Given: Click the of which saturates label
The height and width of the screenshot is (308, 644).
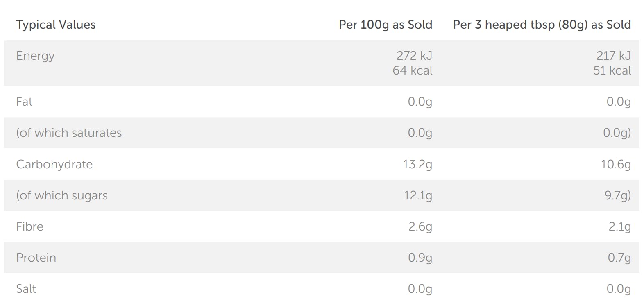Looking at the screenshot, I should [x=69, y=133].
